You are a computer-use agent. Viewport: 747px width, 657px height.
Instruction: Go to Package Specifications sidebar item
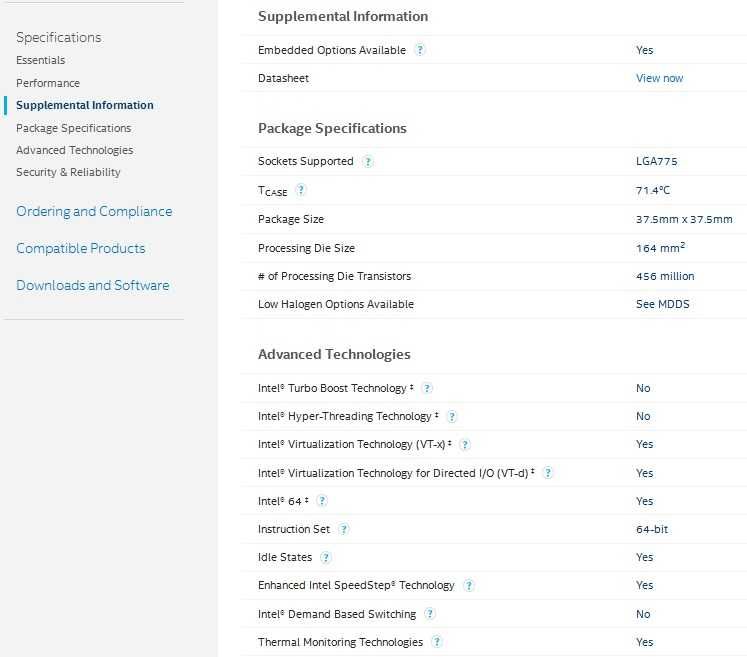[73, 128]
